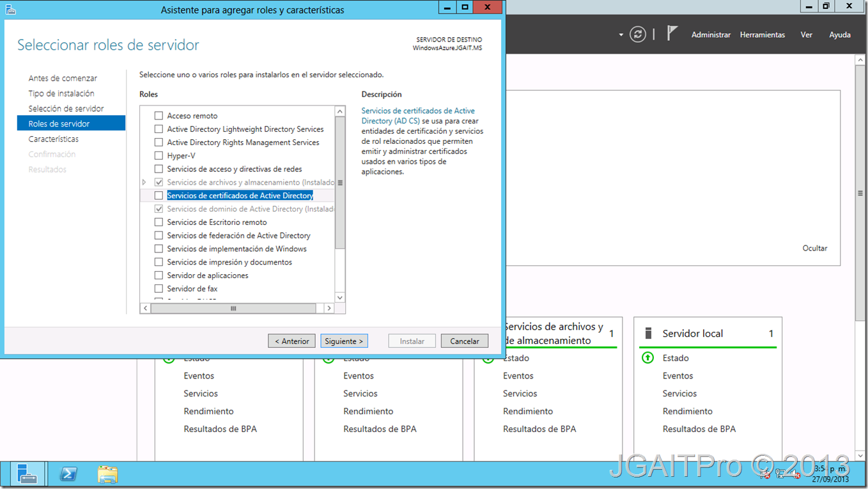Click the refresh icon in Server Manager header
The image size is (868, 489).
[x=638, y=35]
